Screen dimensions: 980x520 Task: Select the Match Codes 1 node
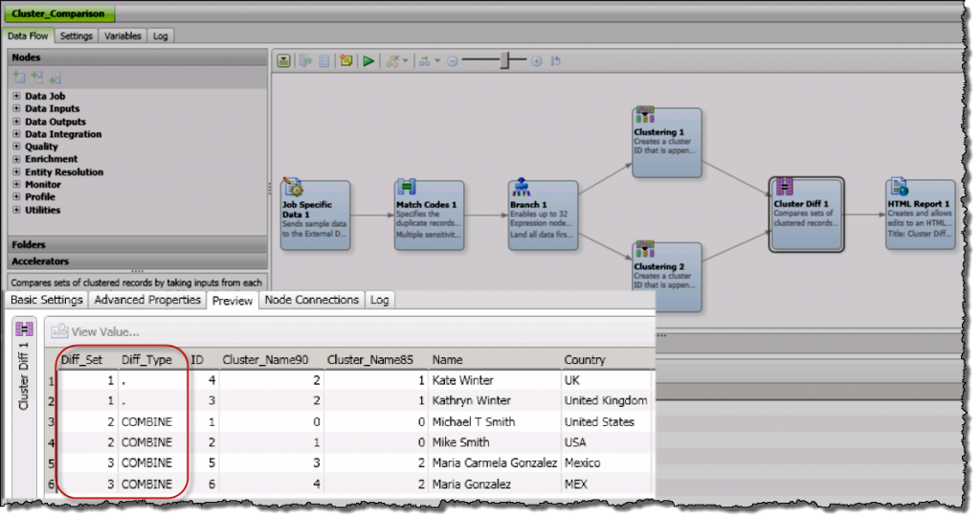pyautogui.click(x=429, y=215)
